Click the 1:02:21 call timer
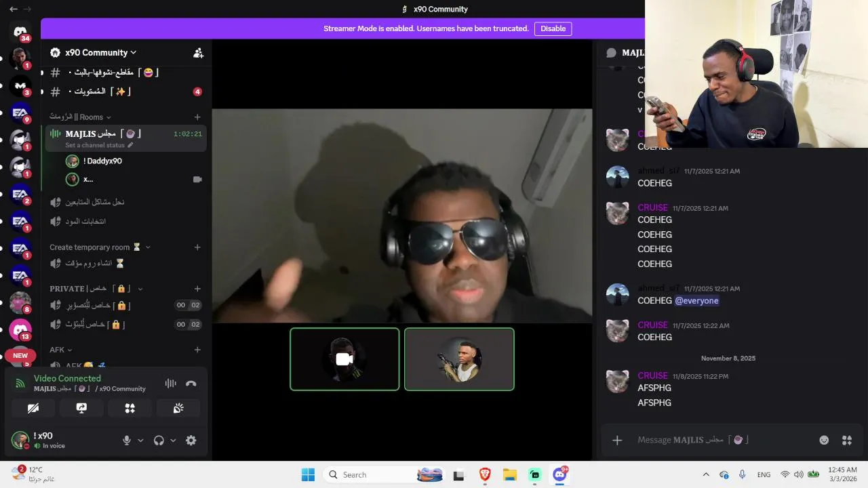The image size is (868, 488). coord(188,134)
